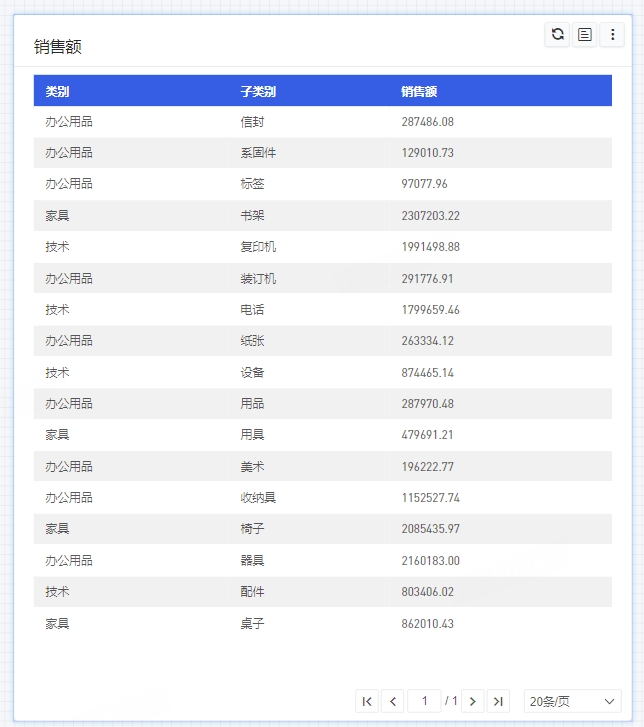Open the 20条/页 page size dropdown
Viewport: 644px width, 727px height.
[572, 702]
